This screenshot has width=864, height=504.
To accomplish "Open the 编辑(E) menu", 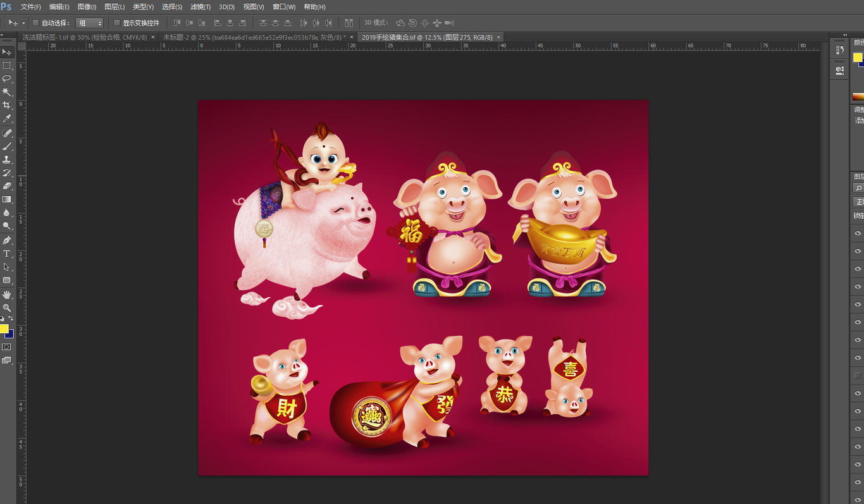I will pos(59,7).
